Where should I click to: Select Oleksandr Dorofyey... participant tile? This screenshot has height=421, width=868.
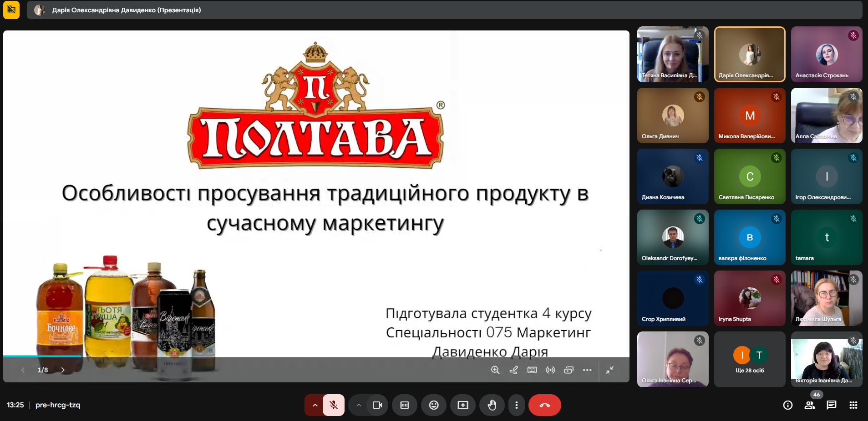click(x=673, y=237)
